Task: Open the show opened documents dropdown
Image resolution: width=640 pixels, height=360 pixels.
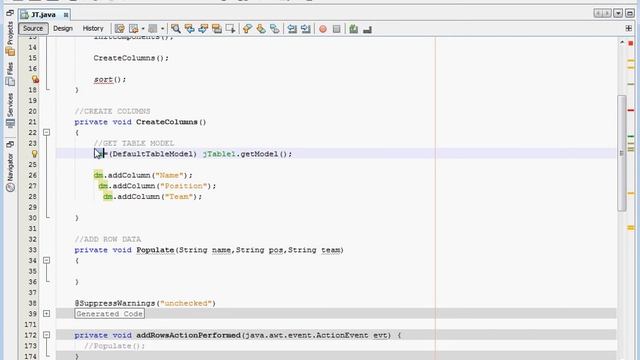Action: (618, 13)
